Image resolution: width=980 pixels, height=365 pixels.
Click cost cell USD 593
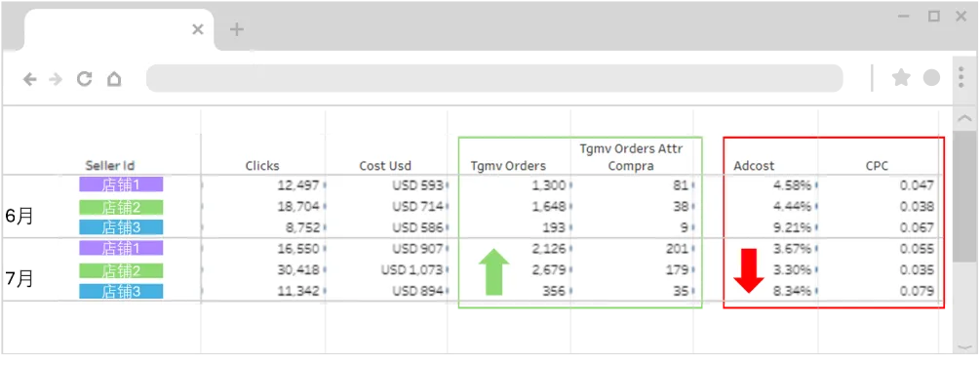417,185
